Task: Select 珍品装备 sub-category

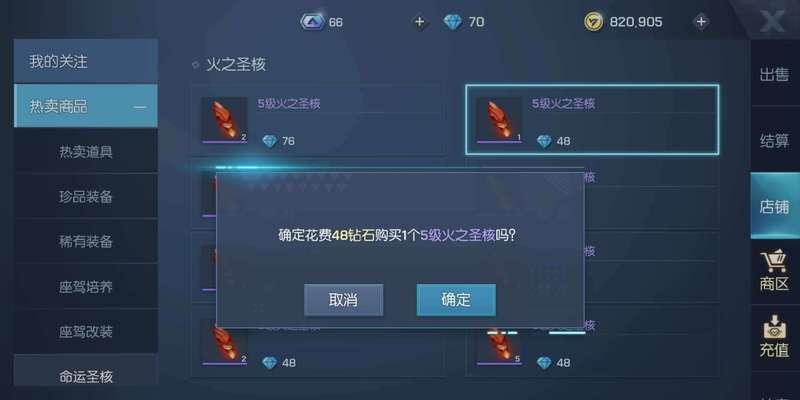Action: click(86, 196)
